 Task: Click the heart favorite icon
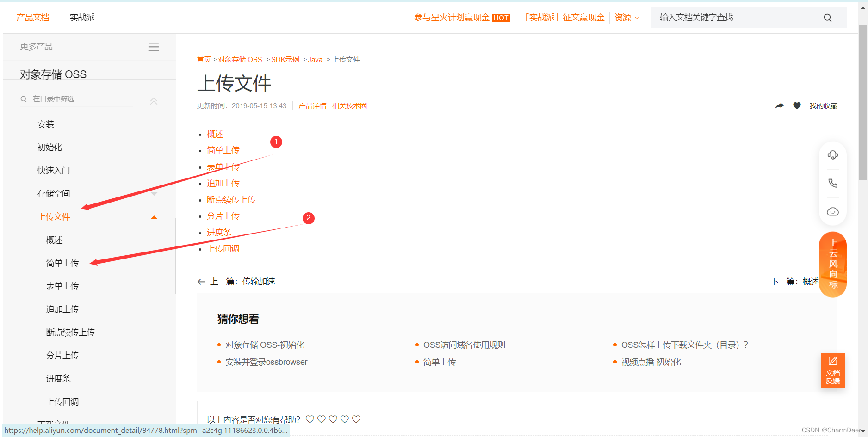click(x=797, y=106)
